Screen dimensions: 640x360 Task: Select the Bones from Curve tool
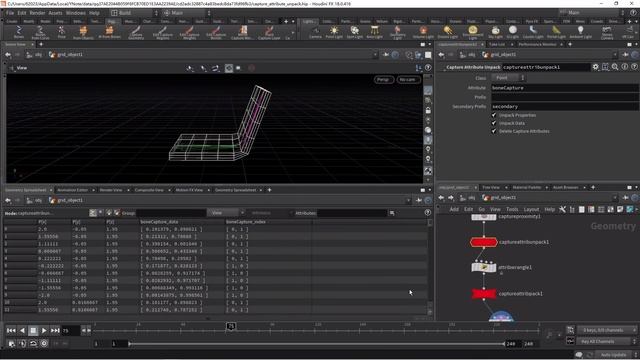click(40, 32)
